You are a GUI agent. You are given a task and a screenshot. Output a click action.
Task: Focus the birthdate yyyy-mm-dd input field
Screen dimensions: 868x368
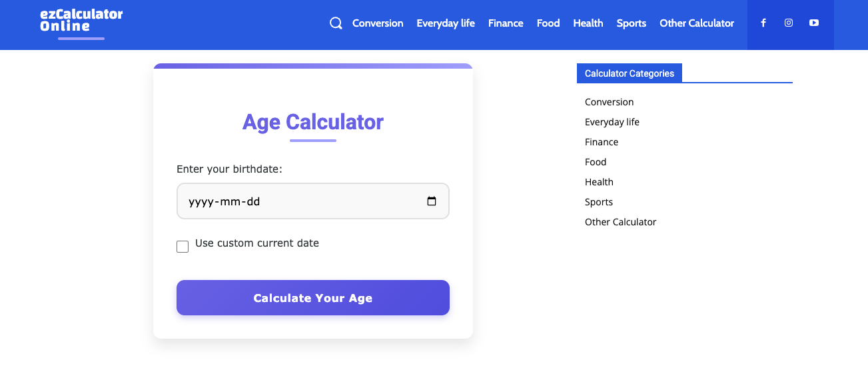click(x=313, y=201)
